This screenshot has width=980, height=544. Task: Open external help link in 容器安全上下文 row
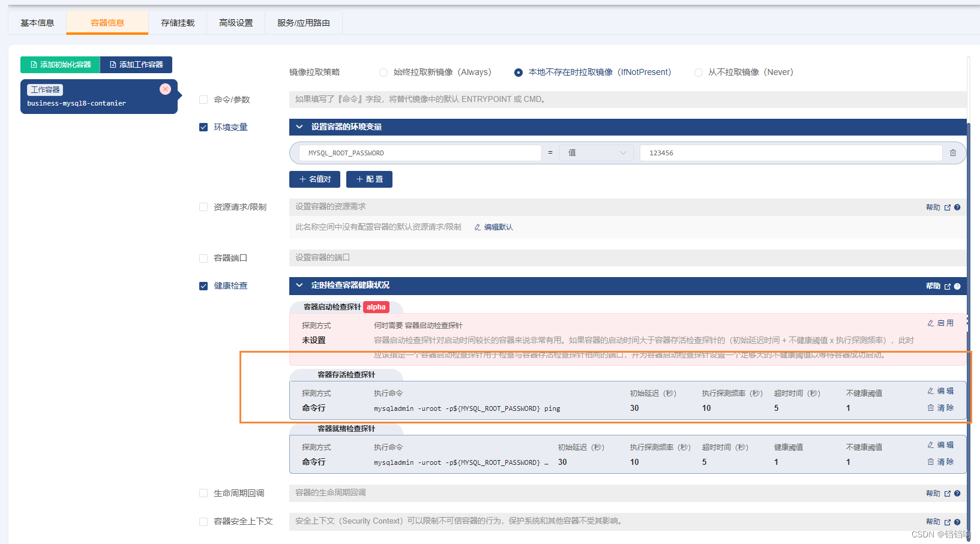(x=948, y=522)
